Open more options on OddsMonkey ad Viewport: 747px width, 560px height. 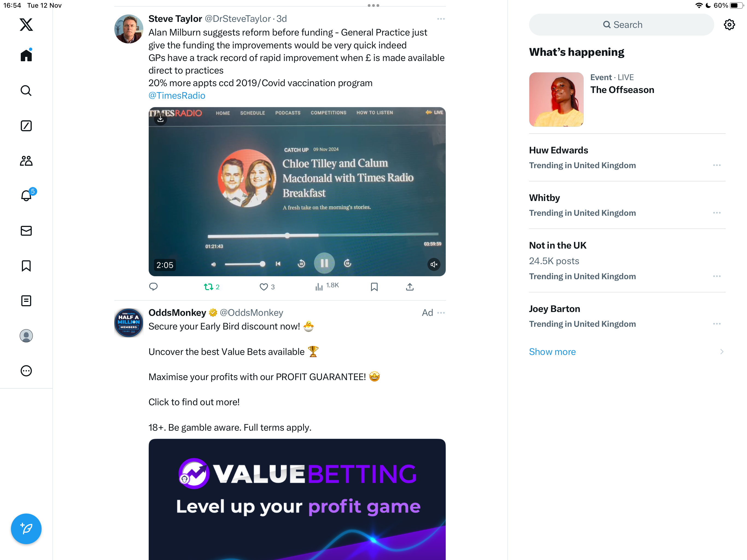click(x=441, y=313)
